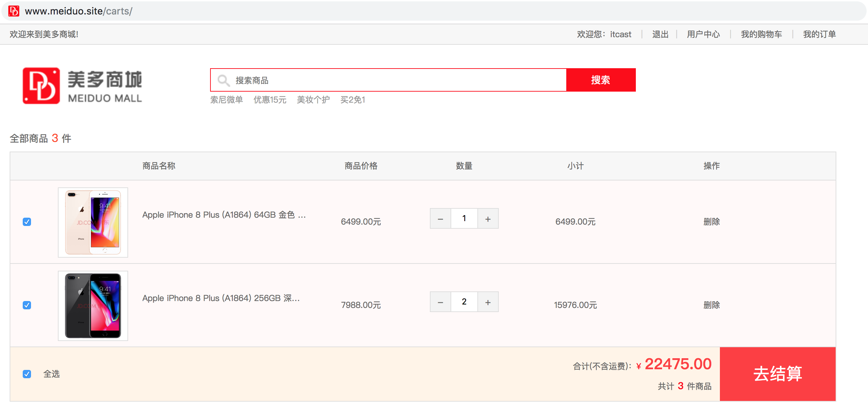The image size is (868, 403).
Task: Open 我的购物车 link
Action: coord(762,34)
